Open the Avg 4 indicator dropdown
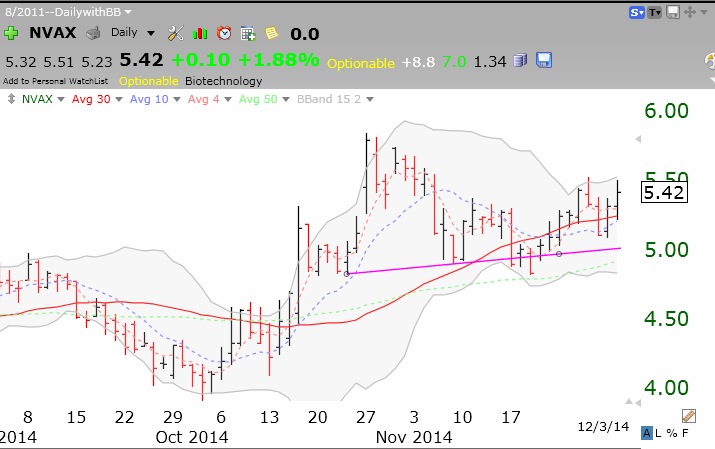The width and height of the screenshot is (715, 449). [x=228, y=99]
